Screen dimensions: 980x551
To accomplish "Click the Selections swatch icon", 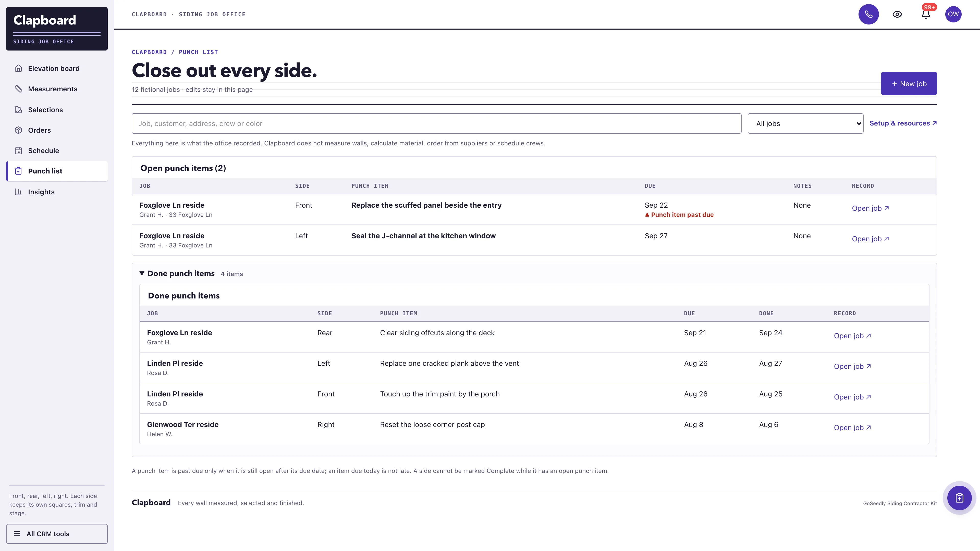I will [x=18, y=109].
